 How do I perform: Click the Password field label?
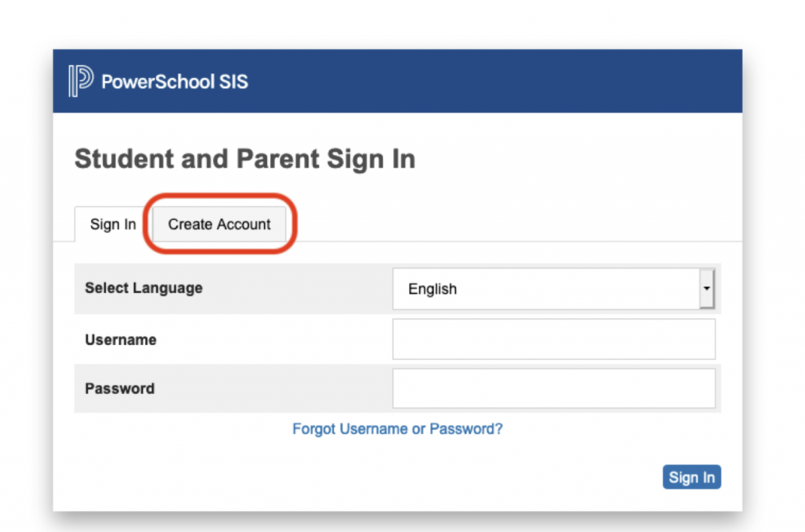(119, 389)
